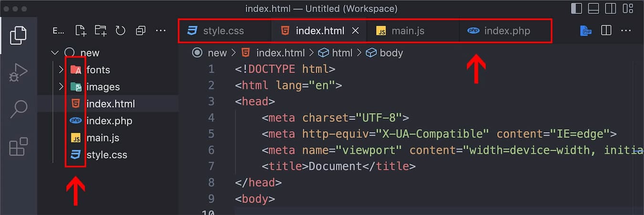Toggle primary sidebar visibility in title bar
The width and height of the screenshot is (644, 215).
(x=576, y=9)
